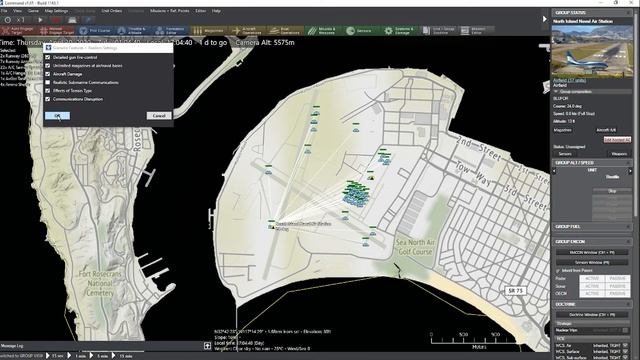Open the Map Settings menu
This screenshot has width=640, height=360.
[56, 11]
